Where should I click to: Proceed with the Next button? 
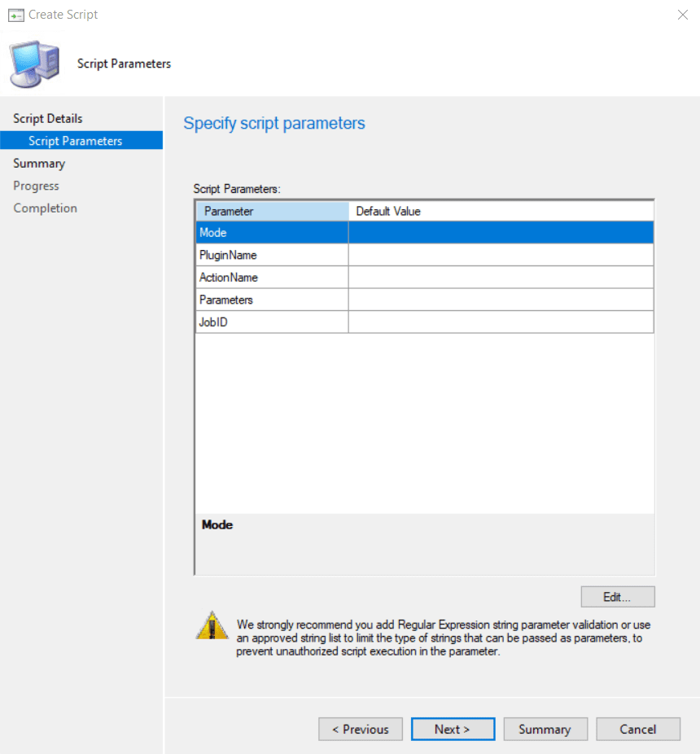pos(453,730)
